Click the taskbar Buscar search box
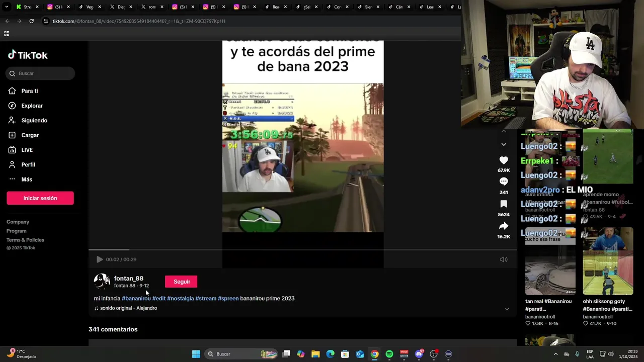644x362 pixels. (x=242, y=354)
